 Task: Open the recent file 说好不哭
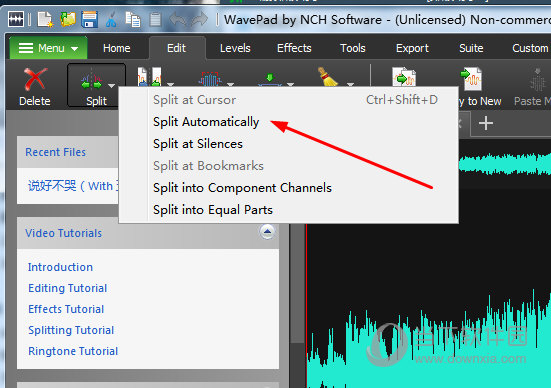pyautogui.click(x=73, y=186)
